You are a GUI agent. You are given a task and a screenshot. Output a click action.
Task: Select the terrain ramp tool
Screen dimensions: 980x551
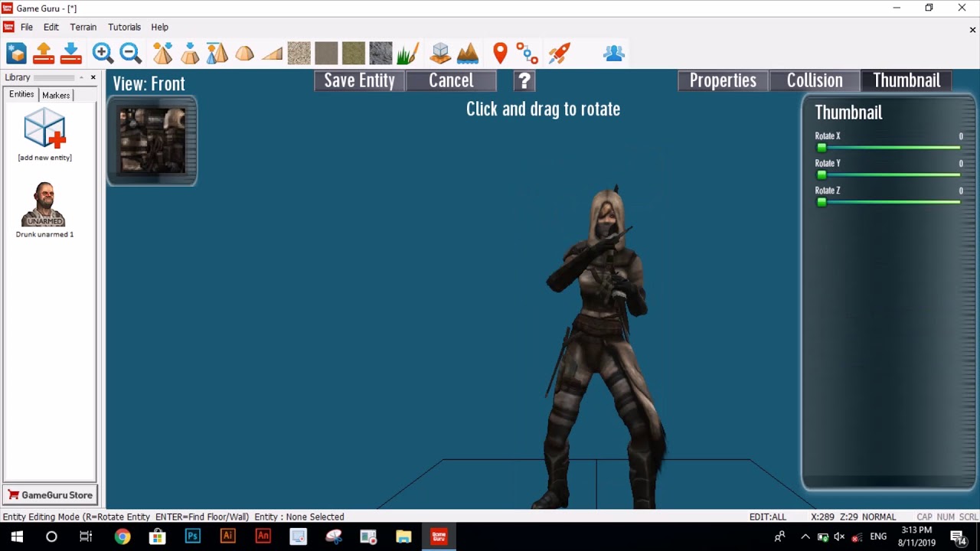(x=272, y=53)
